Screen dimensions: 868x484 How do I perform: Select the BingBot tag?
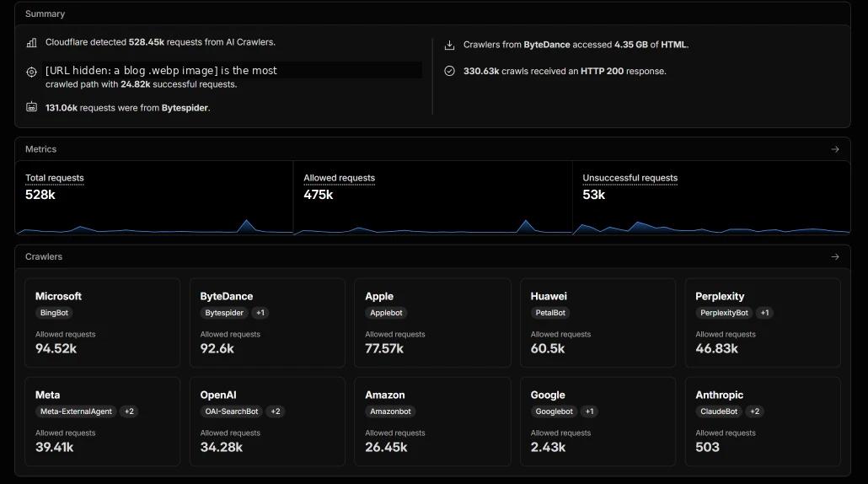click(x=54, y=313)
